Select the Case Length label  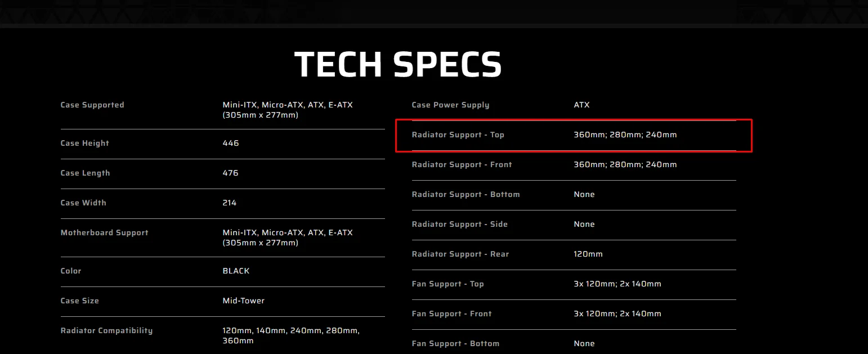click(85, 173)
